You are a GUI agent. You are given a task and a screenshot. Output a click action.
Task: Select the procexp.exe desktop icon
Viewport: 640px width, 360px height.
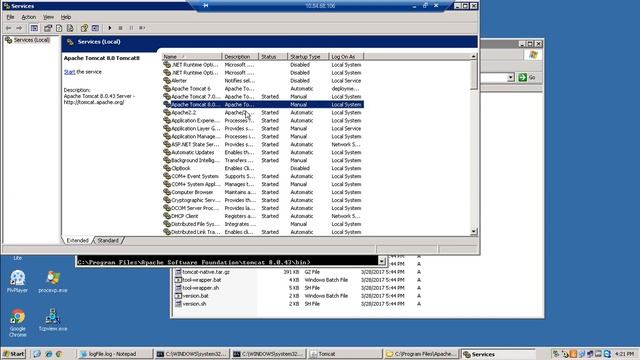[53, 281]
